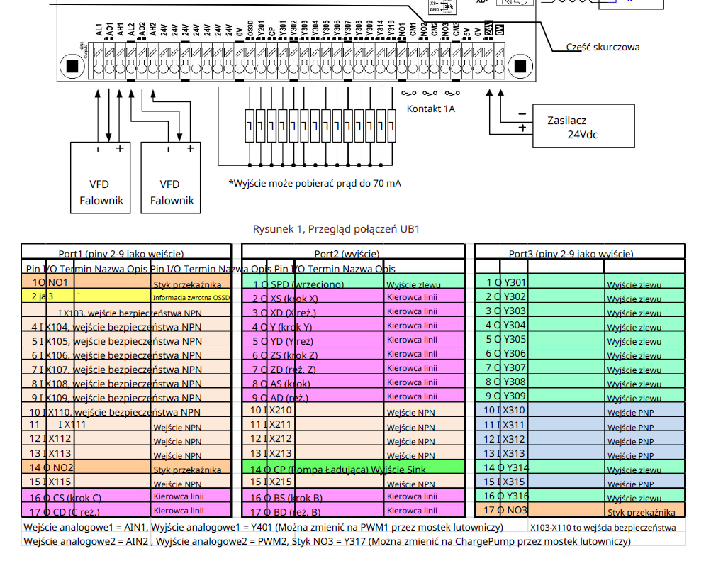Click "X212" in the Port2 table
The width and height of the screenshot is (728, 561).
click(x=281, y=438)
